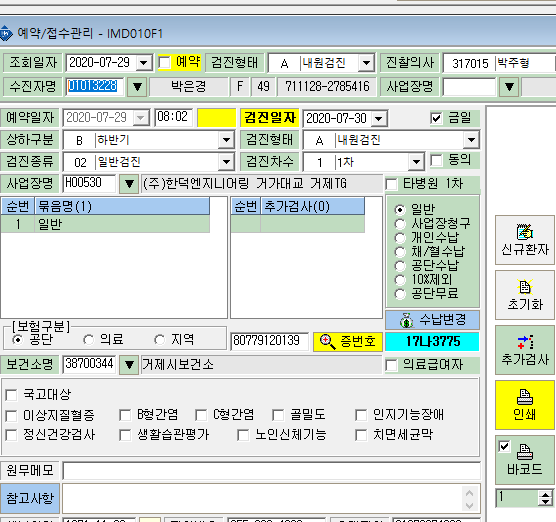Open the 추가검사 additional test icon button
This screenshot has width=556, height=522.
(x=524, y=350)
